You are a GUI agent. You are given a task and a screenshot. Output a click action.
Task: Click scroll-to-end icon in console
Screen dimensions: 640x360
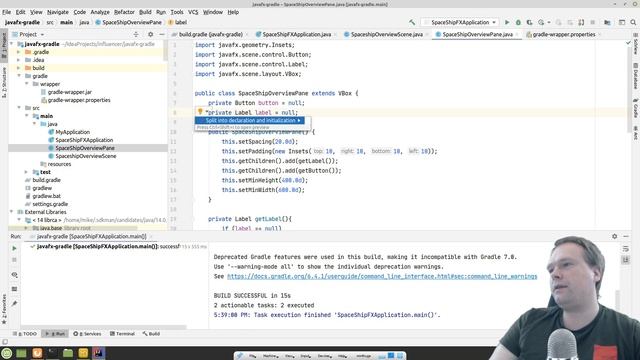626,260
